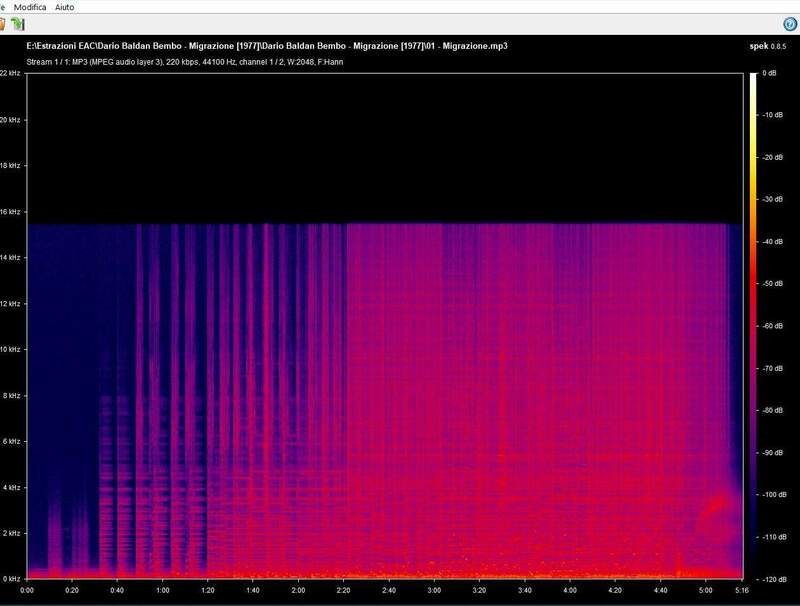The width and height of the screenshot is (800, 606).
Task: Open the File menu at far left
Action: 3,7
